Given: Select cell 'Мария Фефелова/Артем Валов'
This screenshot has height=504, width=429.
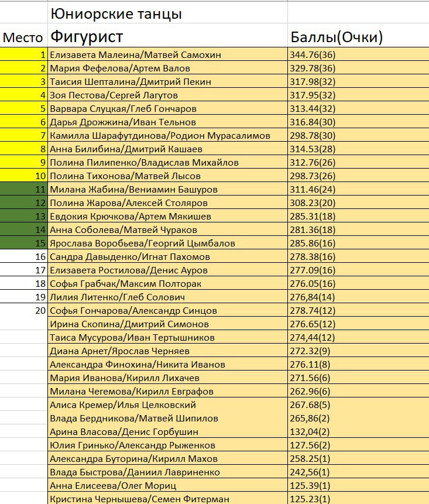Looking at the screenshot, I should tap(167, 68).
